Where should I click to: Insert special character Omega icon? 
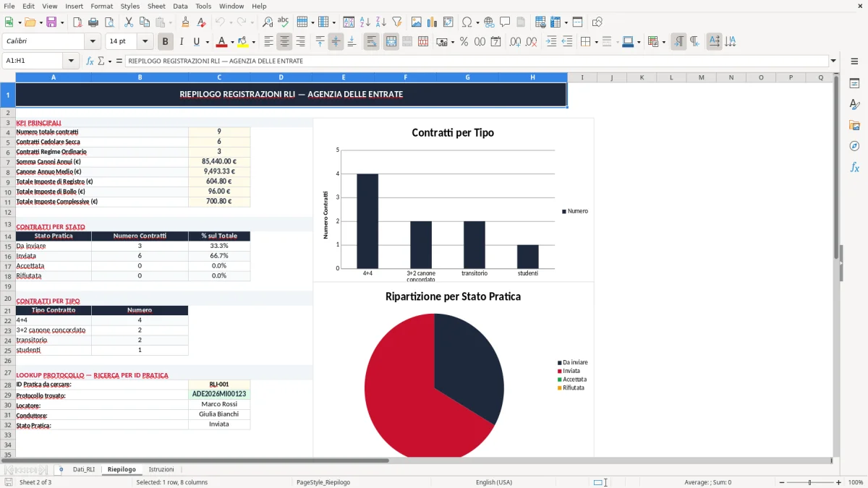point(466,22)
